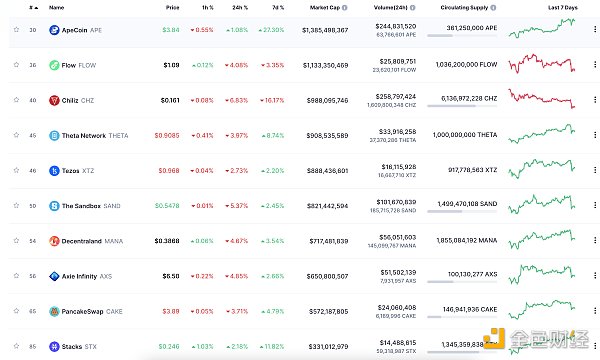
Task: Click the Decentraland coin logo
Action: click(x=54, y=241)
